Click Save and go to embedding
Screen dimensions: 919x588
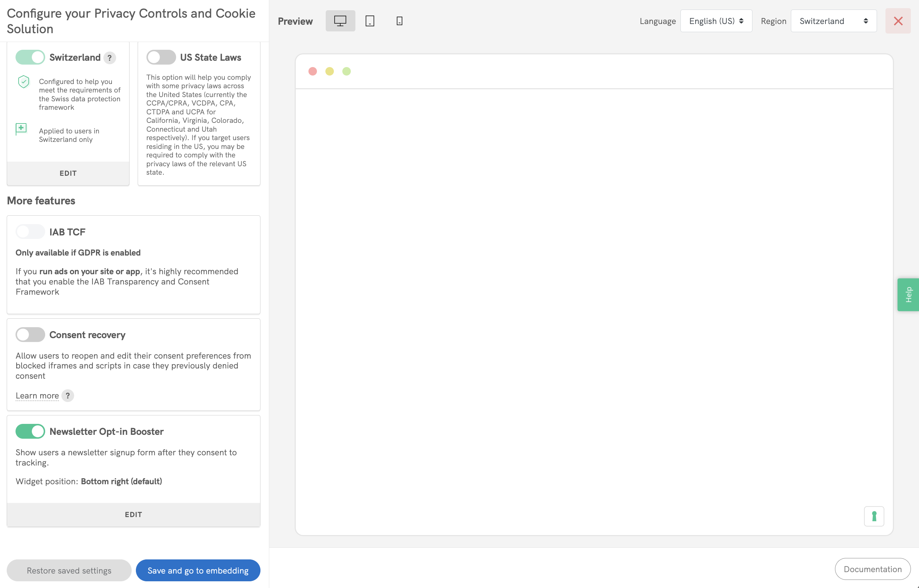(198, 570)
